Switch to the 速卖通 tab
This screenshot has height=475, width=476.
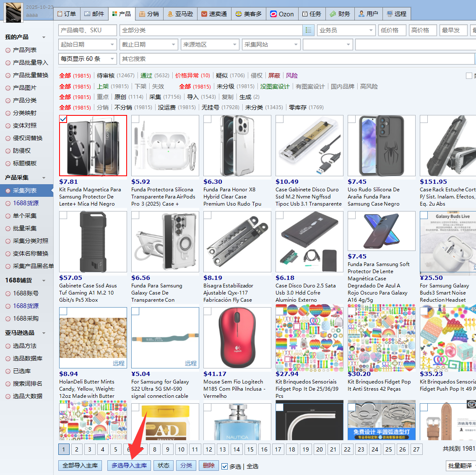(214, 14)
